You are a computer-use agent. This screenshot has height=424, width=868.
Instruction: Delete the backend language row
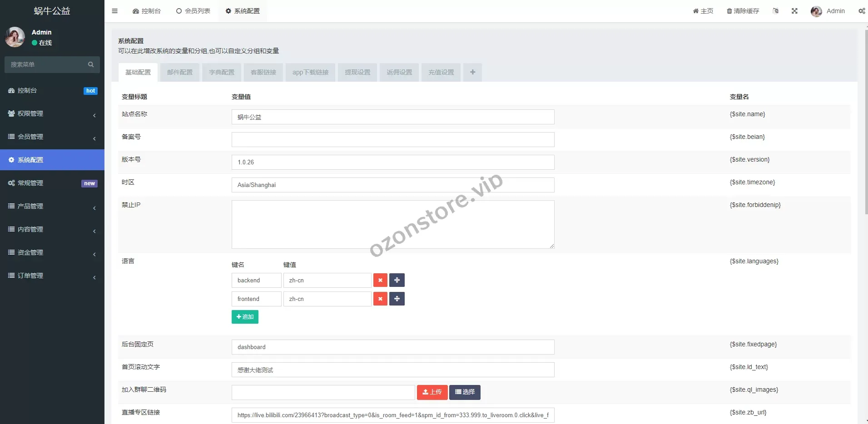tap(380, 280)
